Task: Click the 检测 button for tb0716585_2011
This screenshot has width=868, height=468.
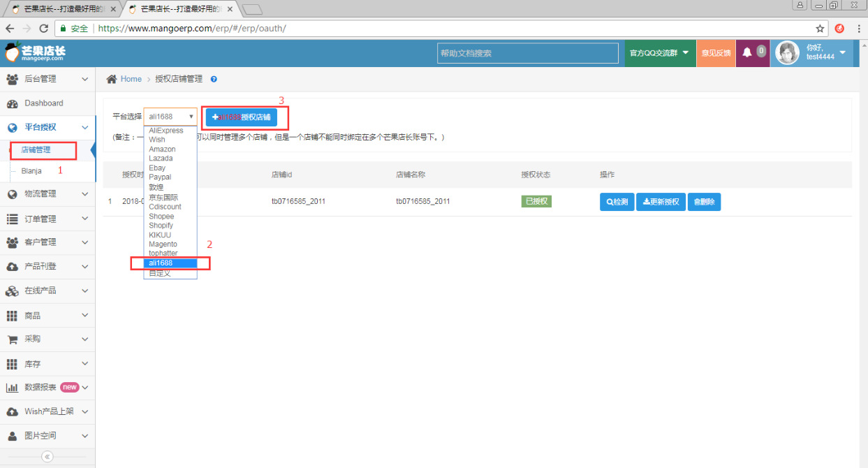Action: 617,202
